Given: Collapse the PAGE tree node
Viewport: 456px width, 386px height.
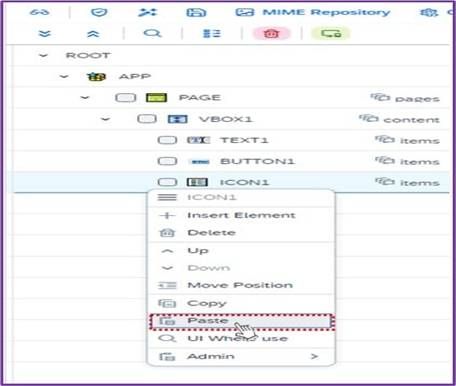Looking at the screenshot, I should point(85,98).
